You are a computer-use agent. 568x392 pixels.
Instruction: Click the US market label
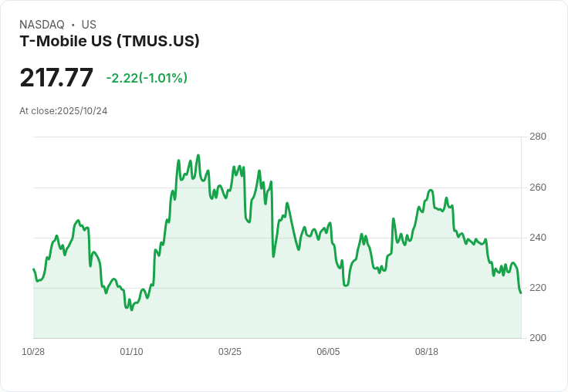pos(89,25)
